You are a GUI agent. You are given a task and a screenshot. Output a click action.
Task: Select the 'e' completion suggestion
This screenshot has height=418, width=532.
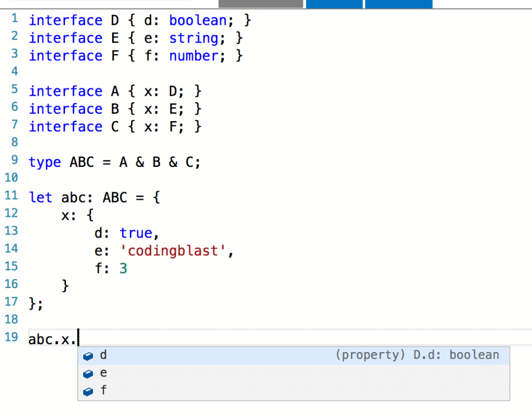point(103,373)
